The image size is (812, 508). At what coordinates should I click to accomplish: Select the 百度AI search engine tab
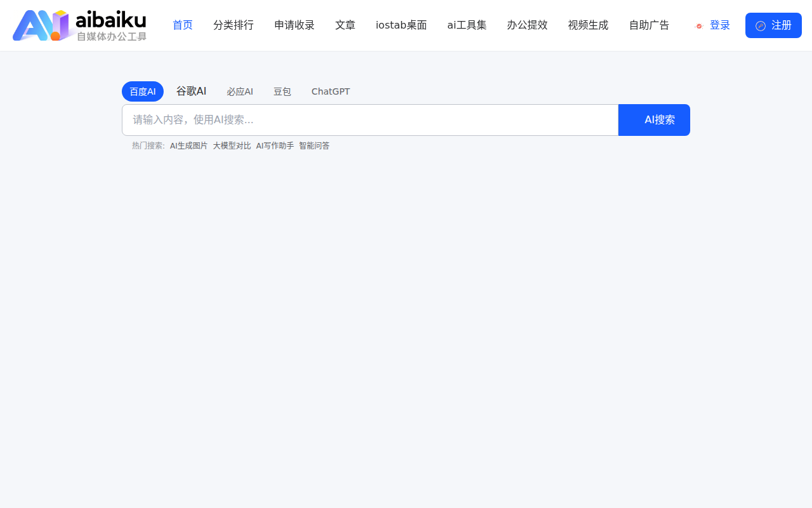point(142,91)
